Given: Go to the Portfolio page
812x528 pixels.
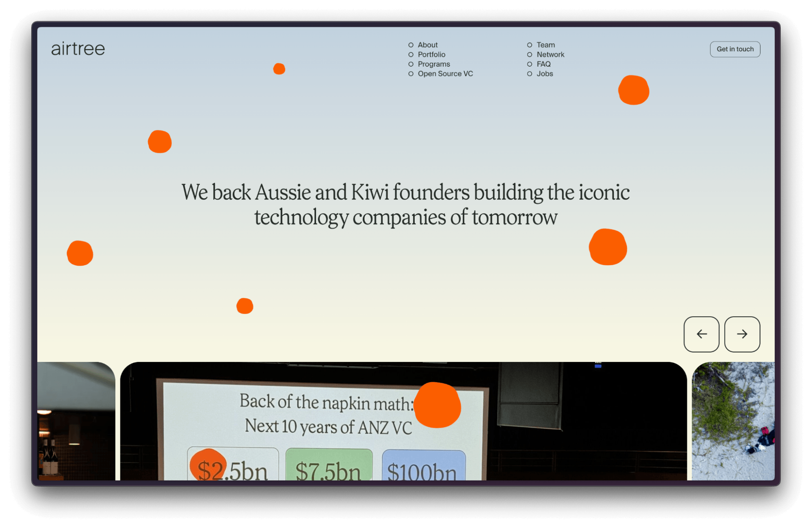Looking at the screenshot, I should click(431, 54).
